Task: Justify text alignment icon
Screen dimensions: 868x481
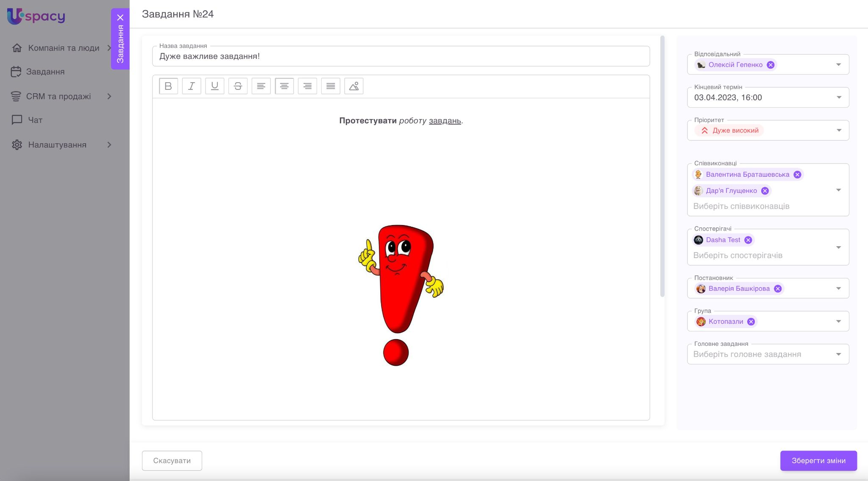Action: click(x=331, y=86)
